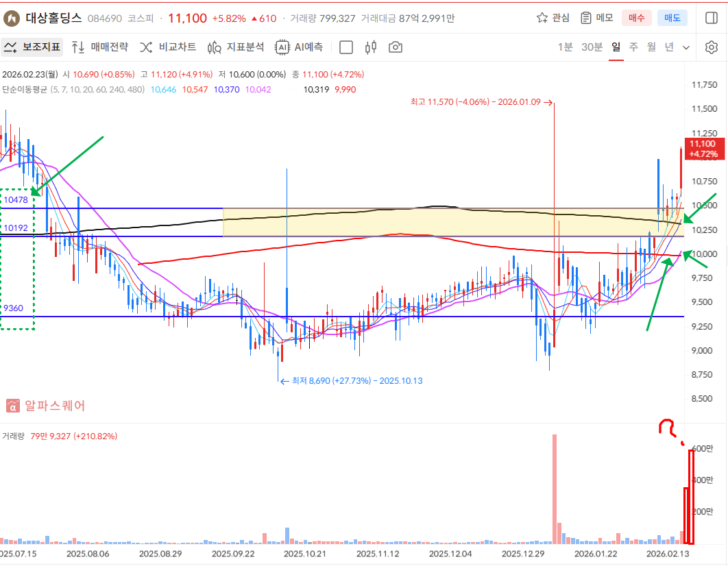Open the AI예측 prediction feature

[299, 47]
